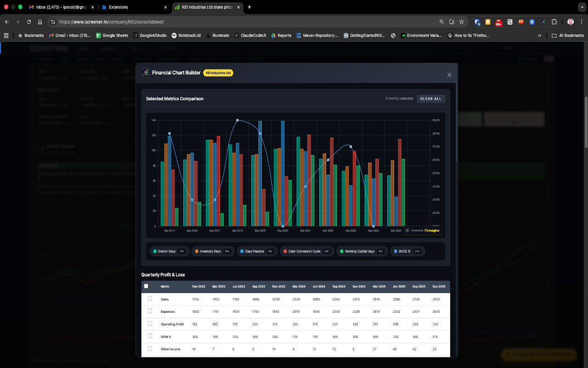Screen dimensions: 588x368
Task: Click the KEI Industries Ltd badge in modal header
Action: click(x=218, y=73)
